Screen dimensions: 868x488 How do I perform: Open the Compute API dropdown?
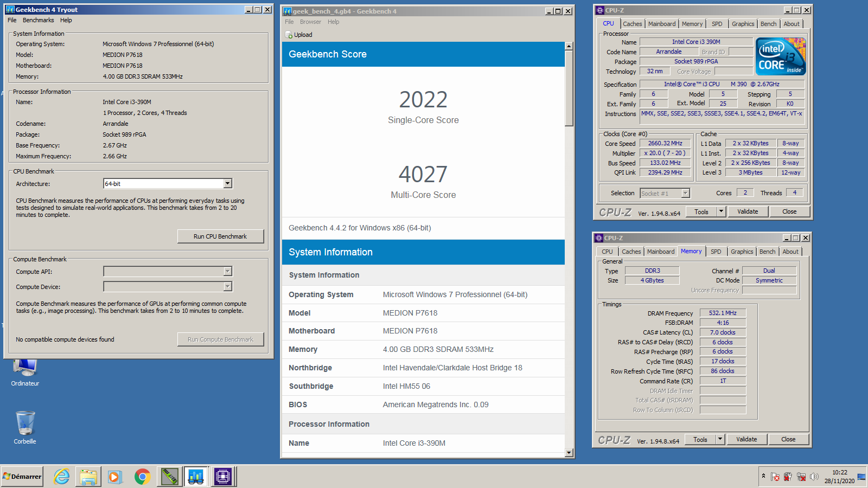pos(228,271)
